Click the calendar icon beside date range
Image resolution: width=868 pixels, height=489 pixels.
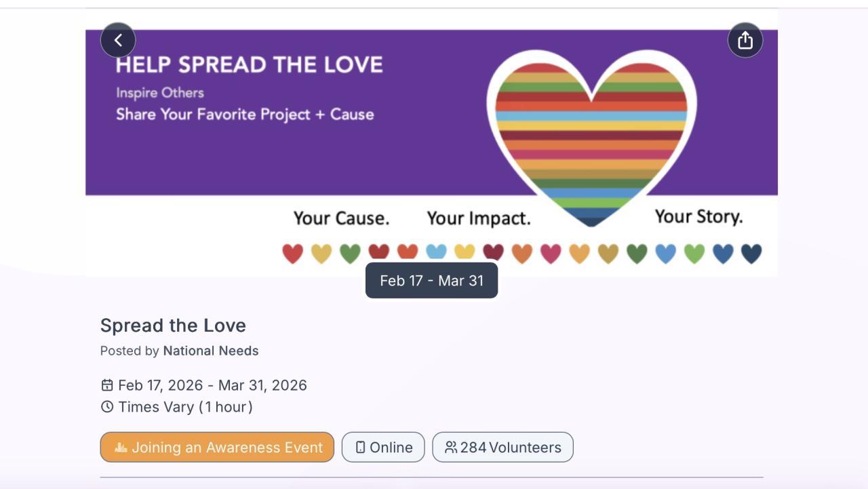pos(107,385)
